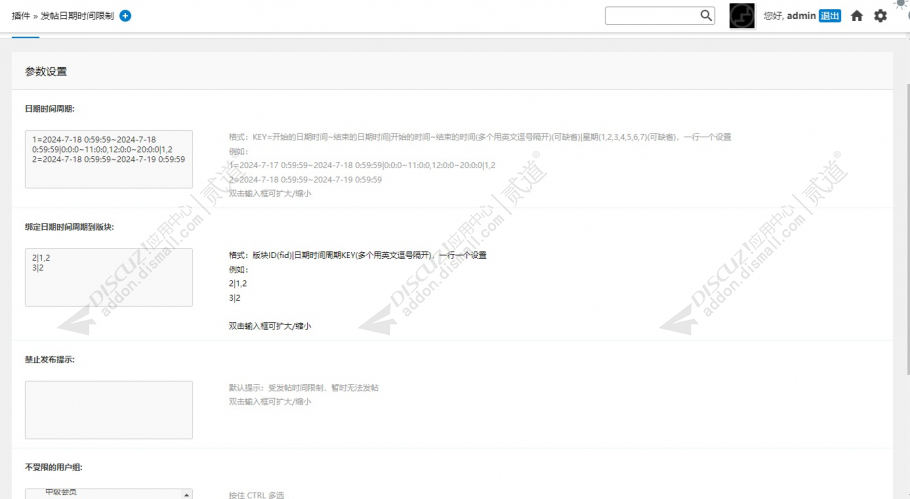The image size is (910, 499).
Task: Click the 参数设置 section heading
Action: pos(46,71)
